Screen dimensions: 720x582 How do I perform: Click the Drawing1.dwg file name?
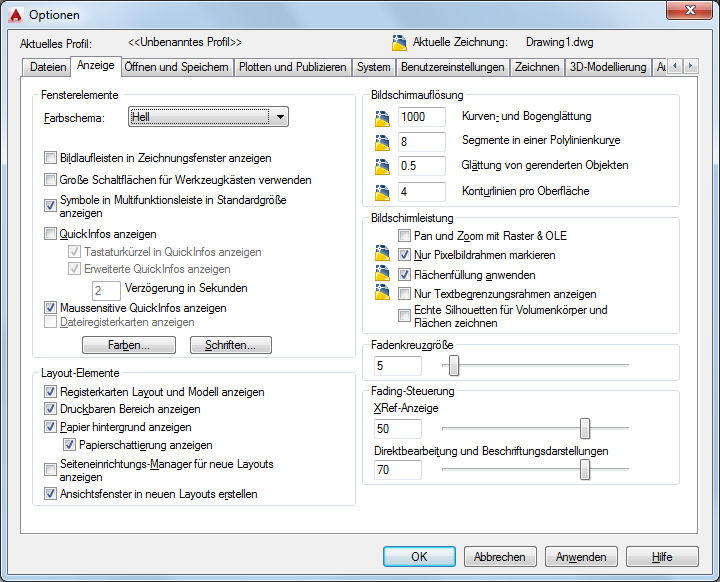[x=559, y=42]
